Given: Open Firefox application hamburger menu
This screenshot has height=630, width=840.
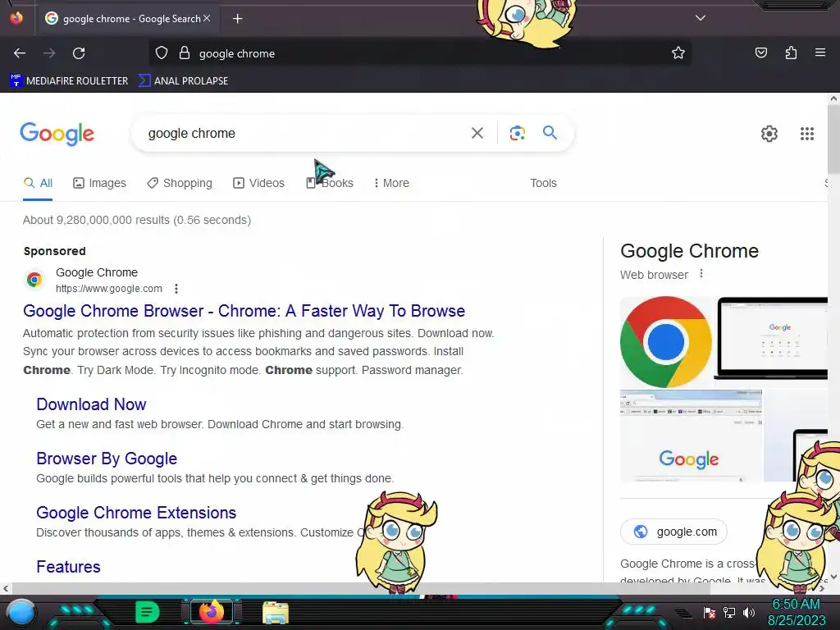Looking at the screenshot, I should click(820, 53).
